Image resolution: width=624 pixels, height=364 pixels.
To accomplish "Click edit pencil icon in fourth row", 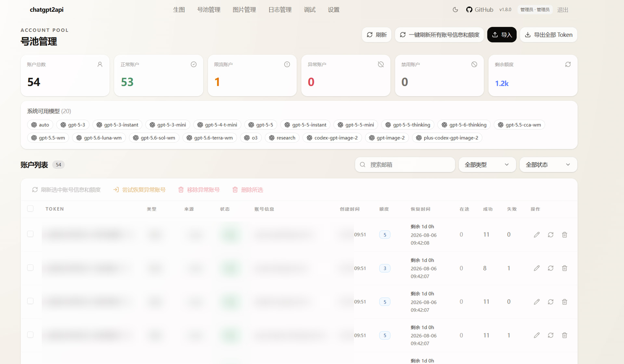I will [537, 335].
